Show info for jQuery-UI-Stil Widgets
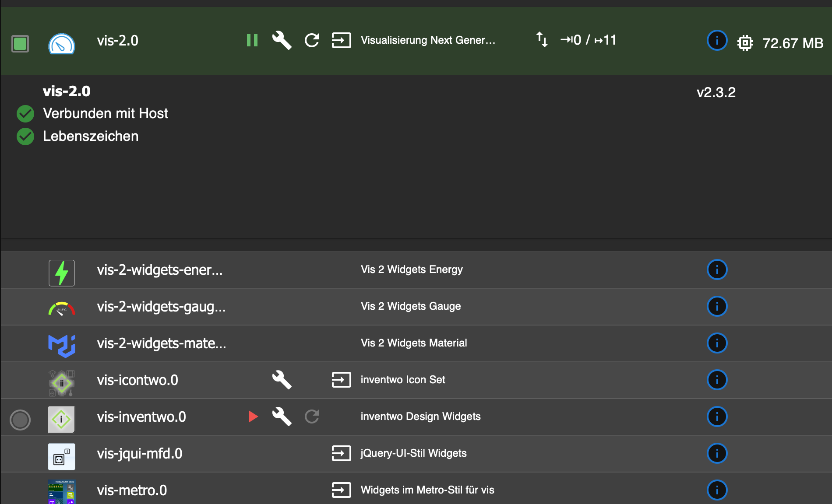832x504 pixels. (x=717, y=453)
